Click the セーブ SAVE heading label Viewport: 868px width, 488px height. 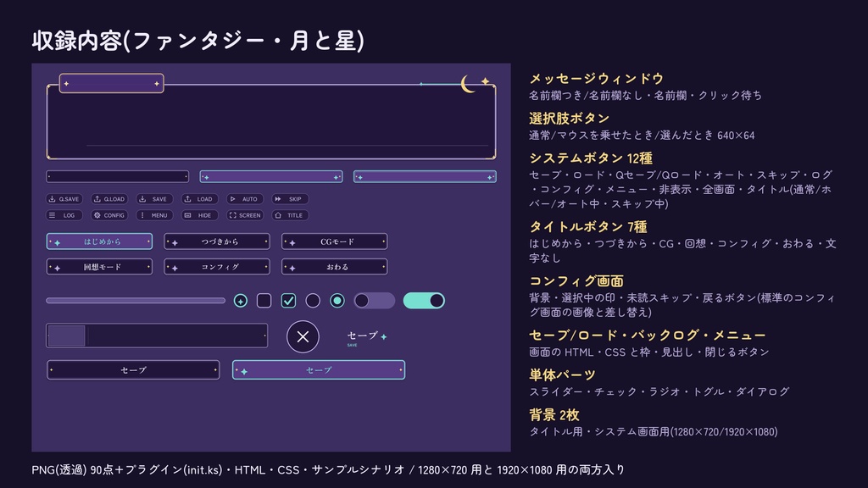[x=366, y=337]
